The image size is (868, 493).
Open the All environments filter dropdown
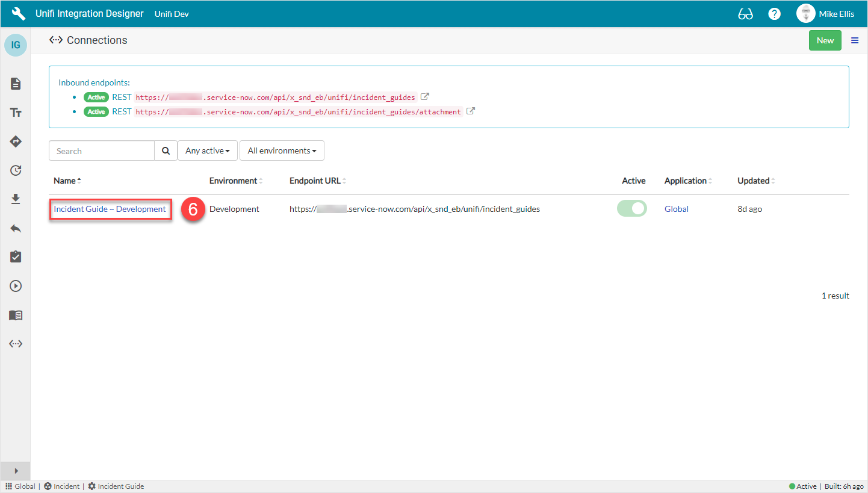[282, 150]
